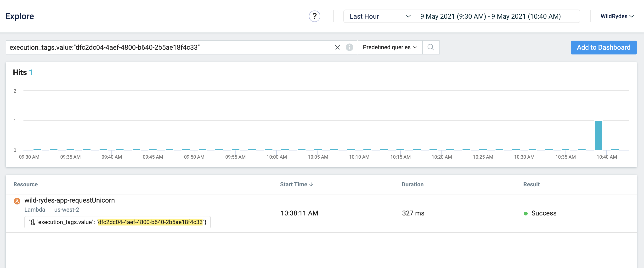Open the help question mark icon

[314, 16]
